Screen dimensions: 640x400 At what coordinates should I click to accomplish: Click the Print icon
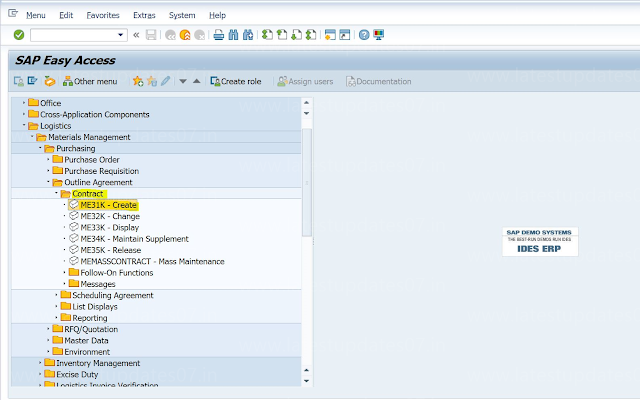219,35
